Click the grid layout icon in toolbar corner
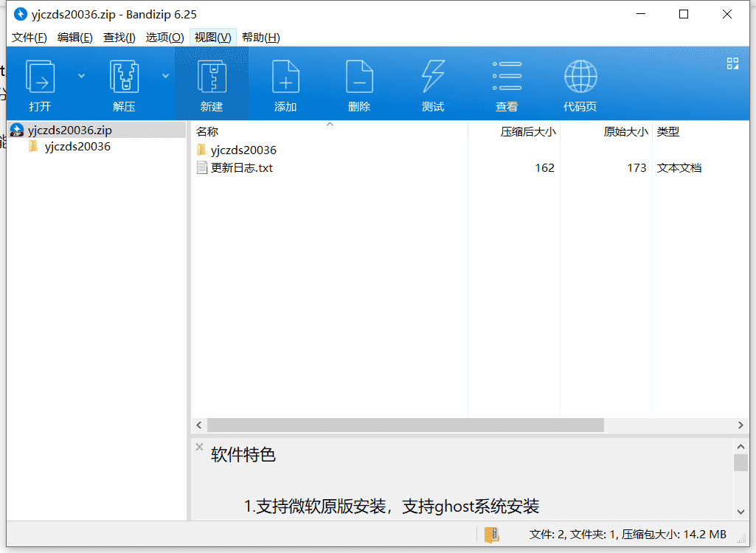Image resolution: width=756 pixels, height=553 pixels. [732, 63]
